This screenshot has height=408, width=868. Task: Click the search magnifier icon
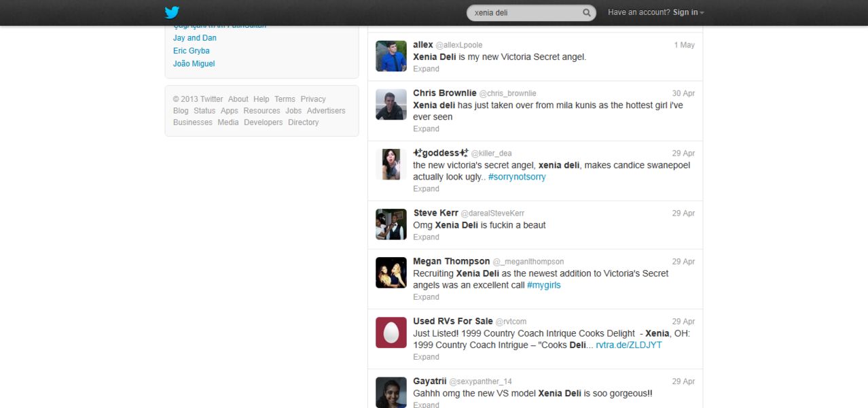point(587,12)
